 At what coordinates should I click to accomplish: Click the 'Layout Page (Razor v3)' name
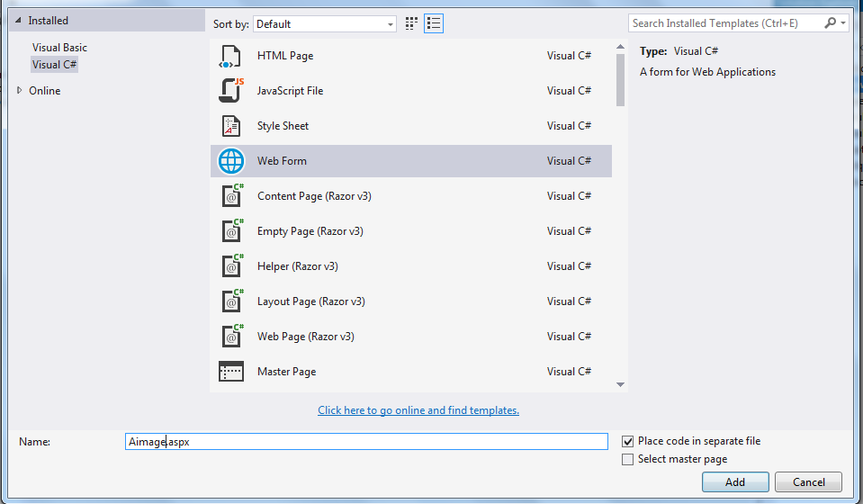(x=311, y=301)
